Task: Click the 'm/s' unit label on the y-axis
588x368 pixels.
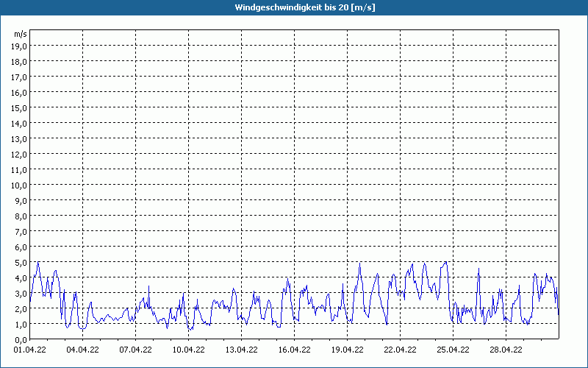Action: click(21, 34)
